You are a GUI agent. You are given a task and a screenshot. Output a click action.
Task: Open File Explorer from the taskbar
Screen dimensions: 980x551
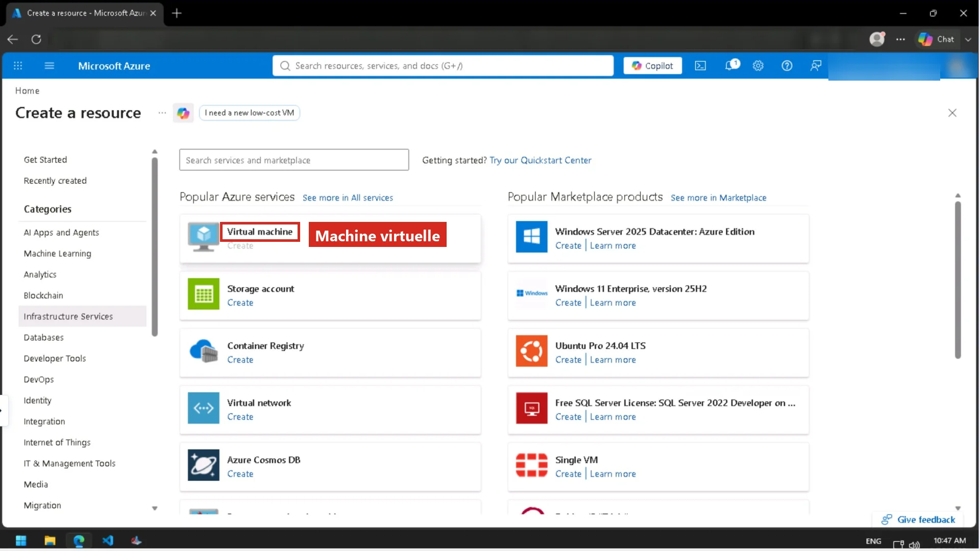pyautogui.click(x=50, y=540)
